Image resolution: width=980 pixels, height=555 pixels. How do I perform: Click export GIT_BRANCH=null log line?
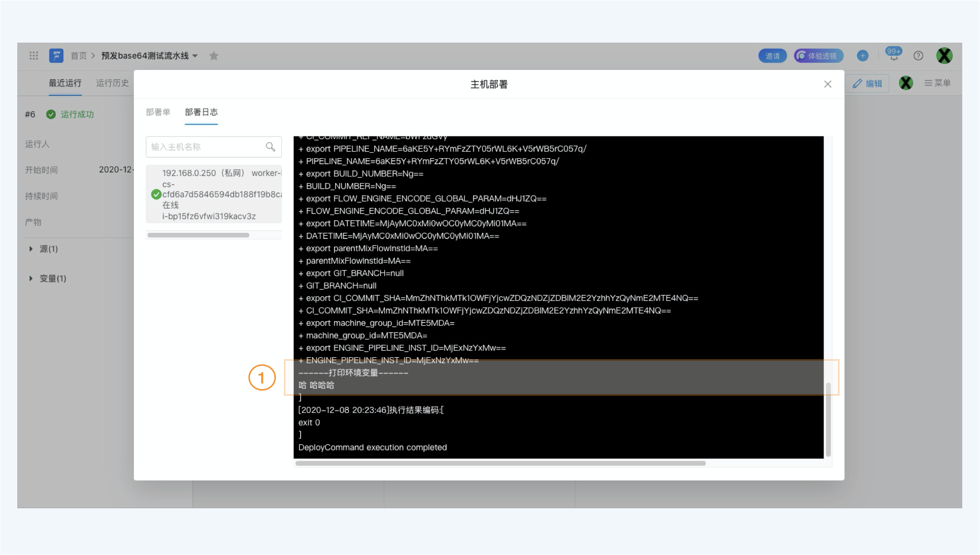click(x=351, y=273)
